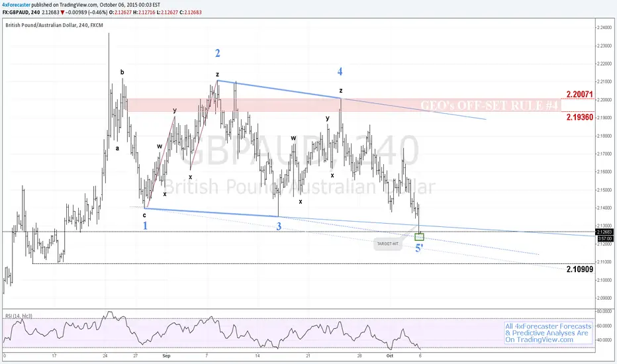The height and width of the screenshot is (364, 617).
Task: Click the blue wave label 1
Action: click(145, 226)
